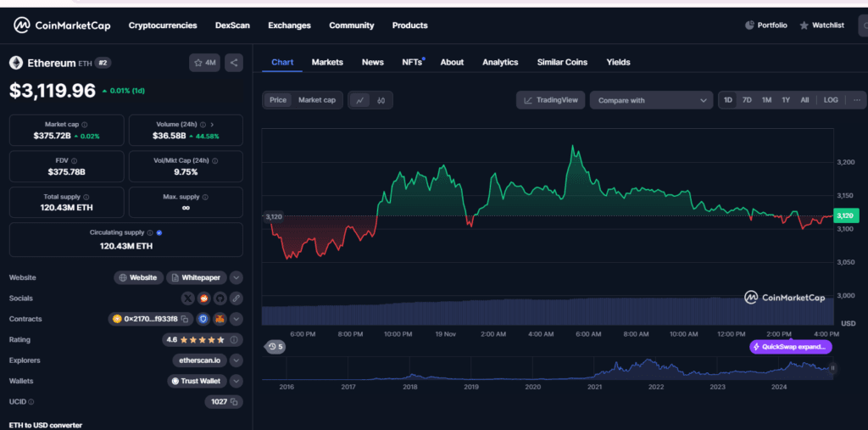Open the chart more-options ellipsis
868x430 pixels.
(x=857, y=100)
